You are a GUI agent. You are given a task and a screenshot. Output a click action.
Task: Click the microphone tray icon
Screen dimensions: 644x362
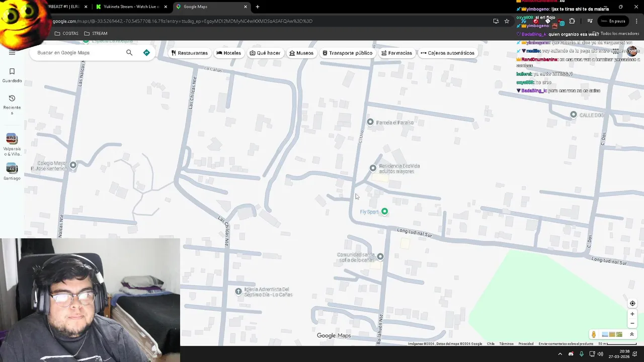pyautogui.click(x=582, y=354)
